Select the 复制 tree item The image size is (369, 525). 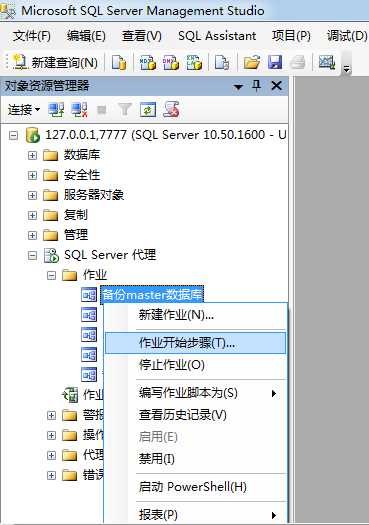76,215
